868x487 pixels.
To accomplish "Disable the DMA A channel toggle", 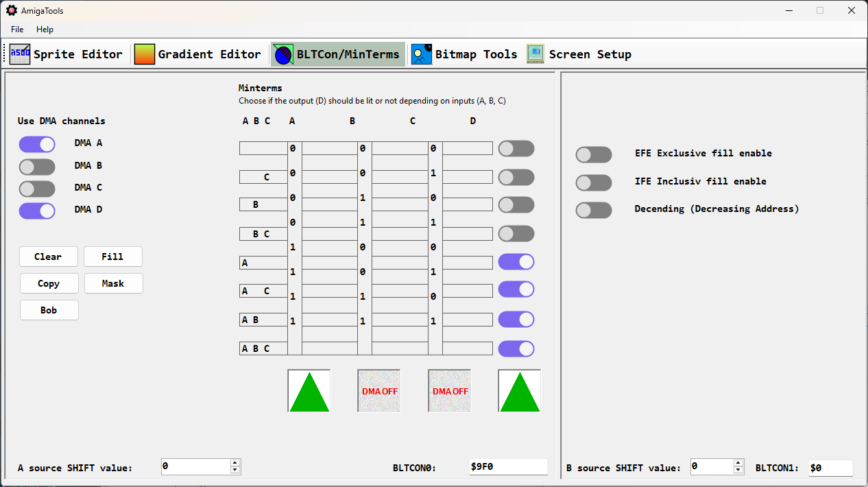I will [x=37, y=144].
